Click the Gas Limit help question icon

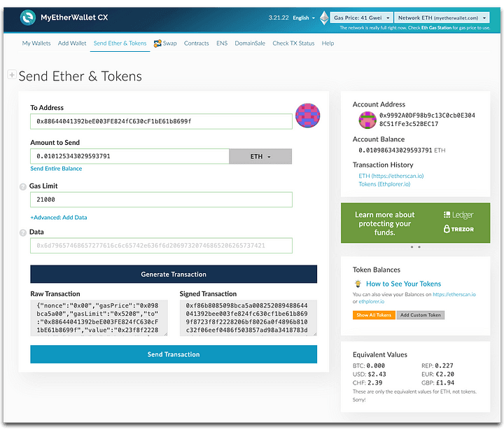[23, 186]
